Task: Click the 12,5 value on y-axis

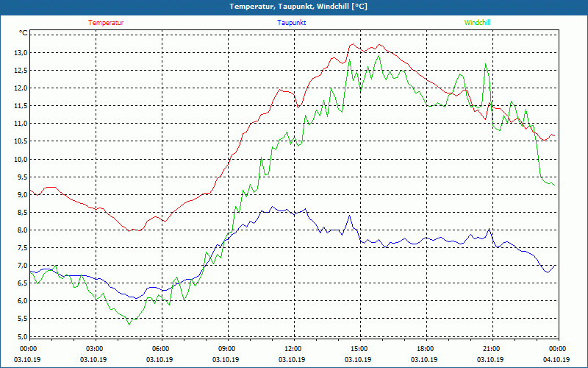Action: click(x=21, y=71)
